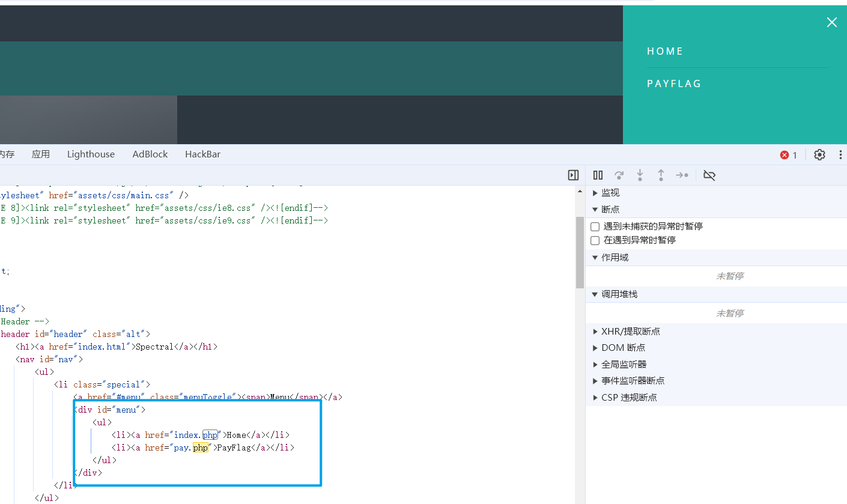
Task: Go to the HOME menu link
Action: click(x=665, y=52)
